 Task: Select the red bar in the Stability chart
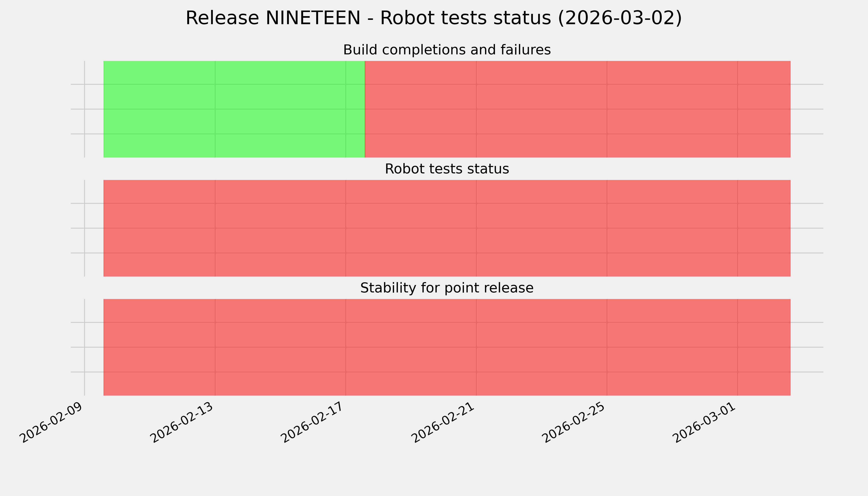click(x=447, y=347)
